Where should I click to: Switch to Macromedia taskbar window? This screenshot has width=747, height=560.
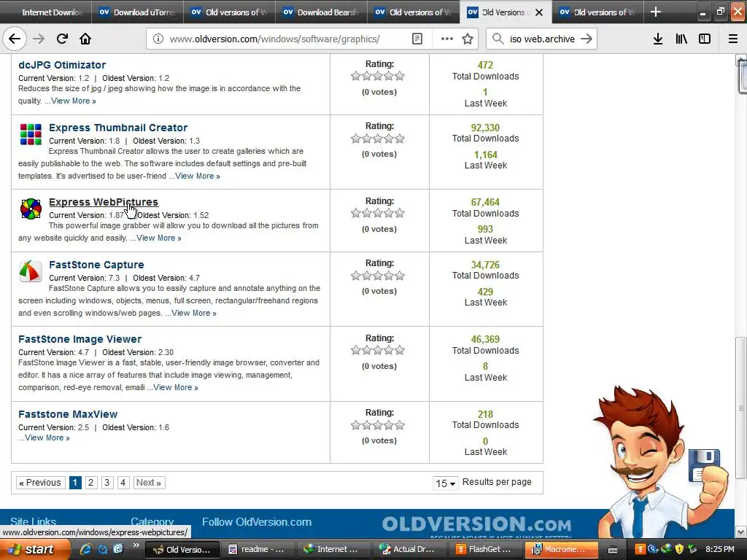[561, 549]
